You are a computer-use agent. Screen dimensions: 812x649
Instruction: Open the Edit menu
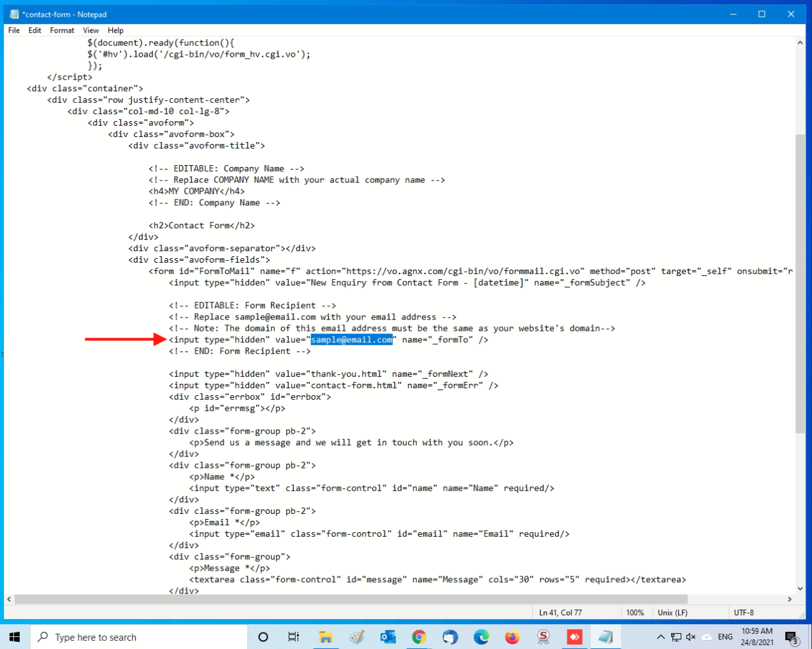(x=35, y=30)
